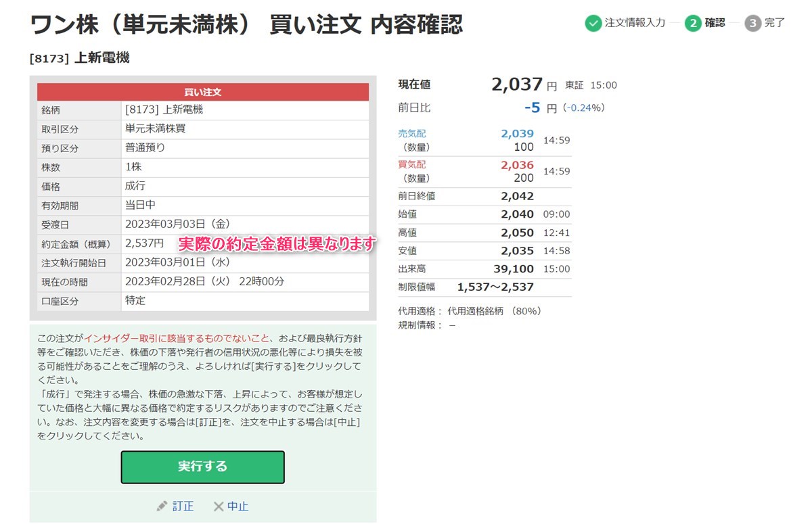Select 注文情報入力 step label
The width and height of the screenshot is (812, 524).
(x=635, y=23)
